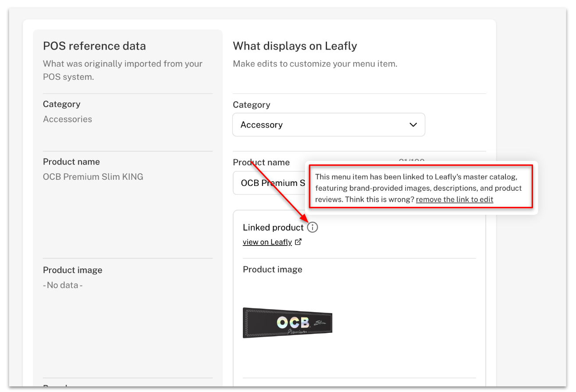Click OCB Premium Slim KING reference text

click(93, 177)
